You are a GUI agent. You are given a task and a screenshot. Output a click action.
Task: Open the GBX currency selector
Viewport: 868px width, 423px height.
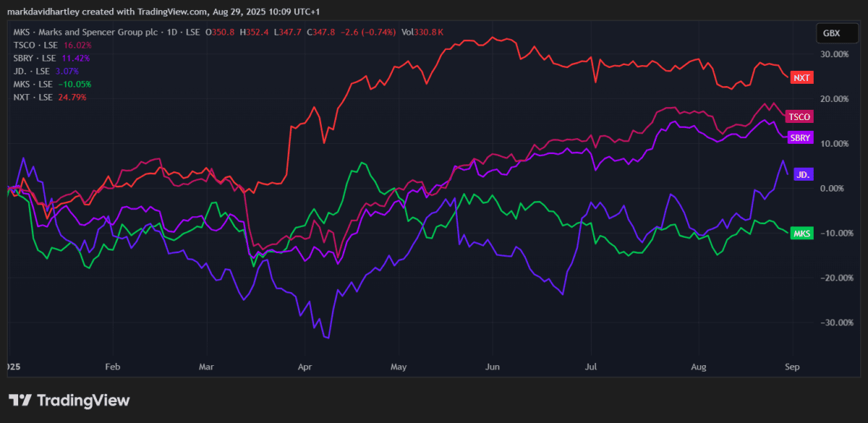pyautogui.click(x=834, y=33)
